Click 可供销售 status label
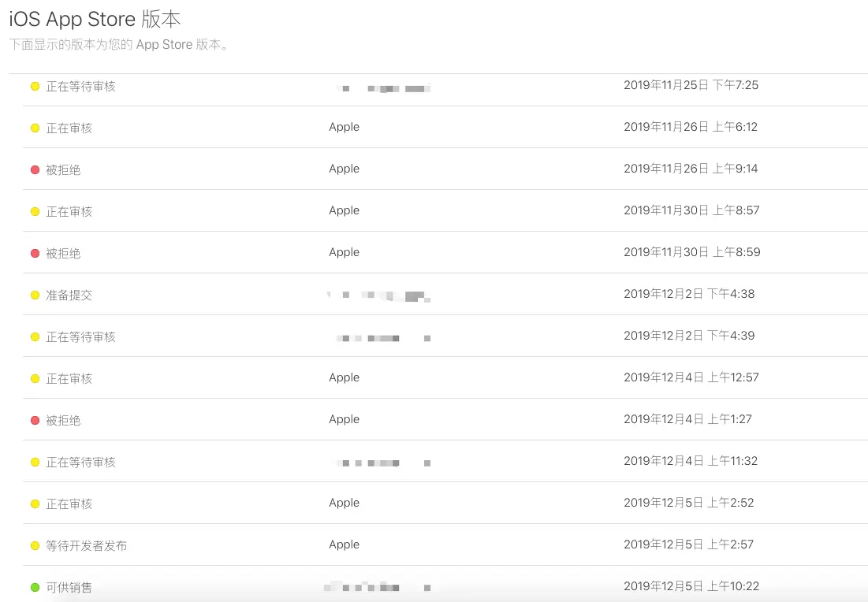Viewport: 868px width, 602px height. click(69, 587)
